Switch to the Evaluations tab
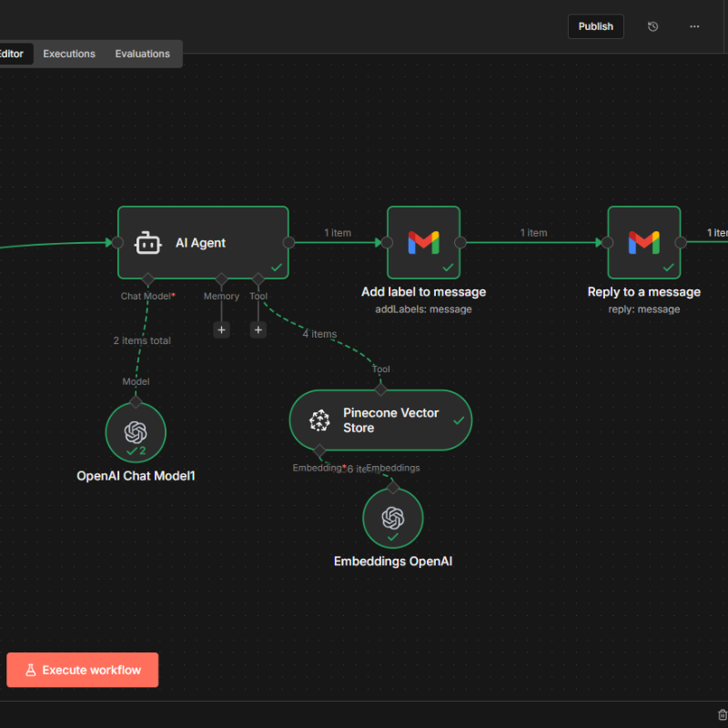The image size is (728, 728). coord(142,54)
